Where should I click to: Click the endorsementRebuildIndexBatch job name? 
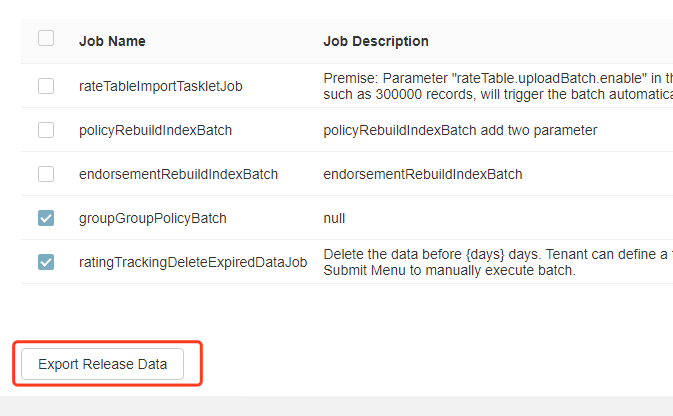178,174
